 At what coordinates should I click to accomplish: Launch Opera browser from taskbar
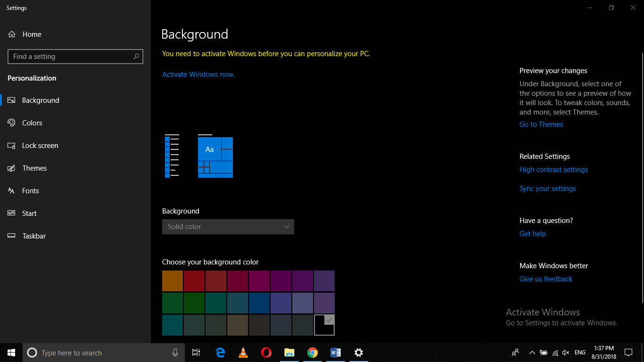(x=266, y=353)
